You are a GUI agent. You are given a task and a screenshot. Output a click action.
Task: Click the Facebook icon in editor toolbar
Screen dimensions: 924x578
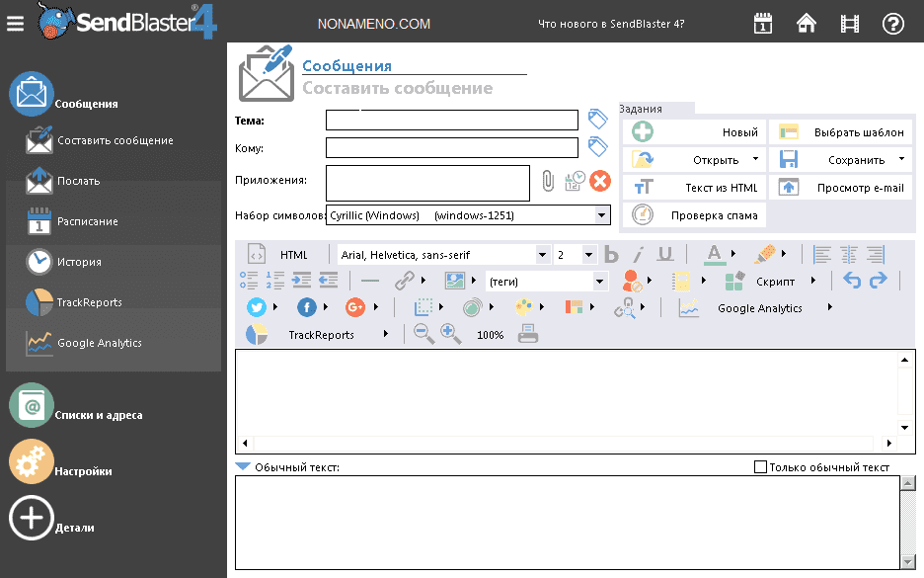(x=307, y=307)
